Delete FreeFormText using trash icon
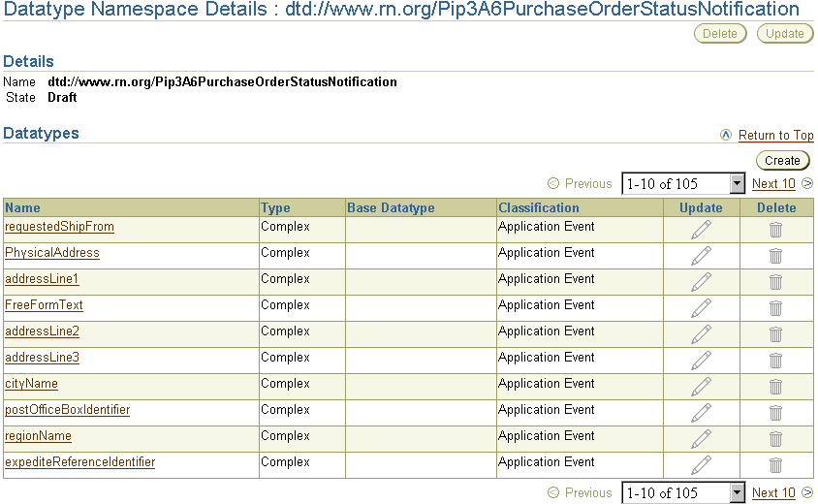 point(775,308)
